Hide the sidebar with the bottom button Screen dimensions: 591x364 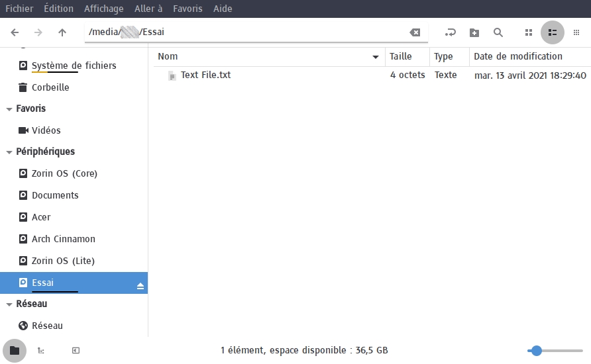[76, 351]
